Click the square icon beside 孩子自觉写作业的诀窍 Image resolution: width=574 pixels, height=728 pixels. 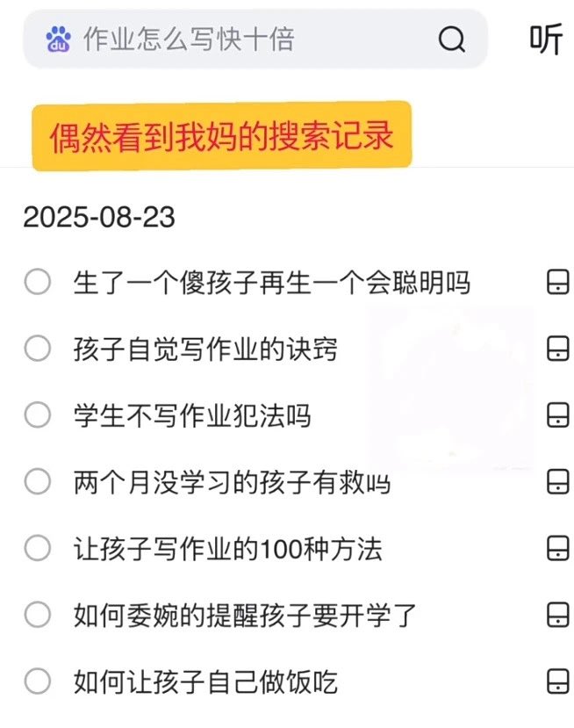(557, 349)
